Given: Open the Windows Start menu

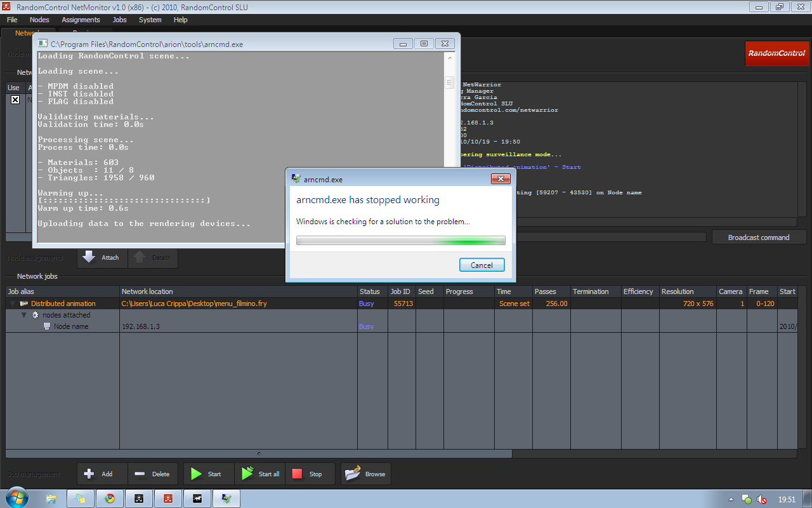Looking at the screenshot, I should click(x=16, y=498).
